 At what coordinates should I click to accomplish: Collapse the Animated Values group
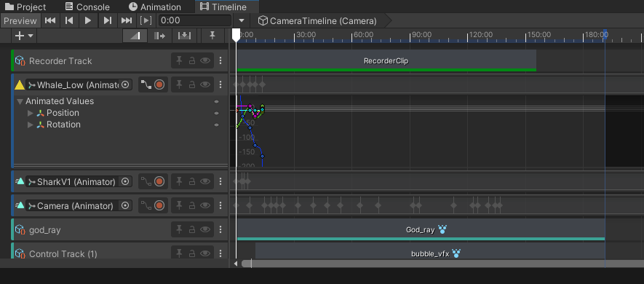pos(20,101)
